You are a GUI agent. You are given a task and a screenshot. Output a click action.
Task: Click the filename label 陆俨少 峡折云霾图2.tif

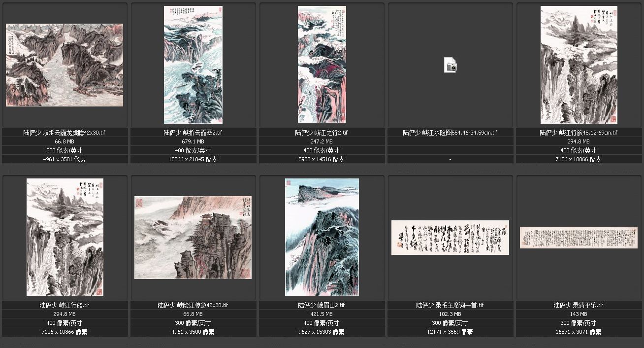pyautogui.click(x=193, y=133)
